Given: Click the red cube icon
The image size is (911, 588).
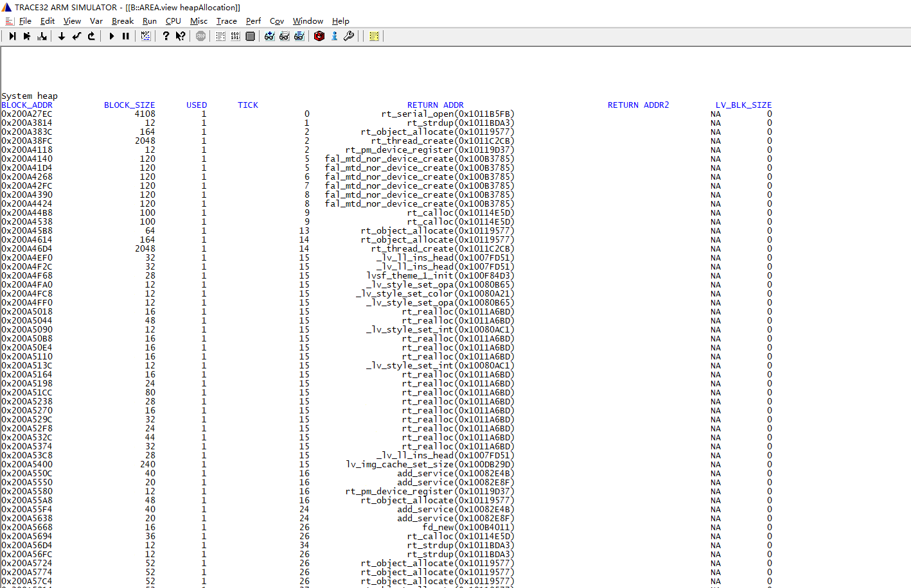Looking at the screenshot, I should point(319,37).
